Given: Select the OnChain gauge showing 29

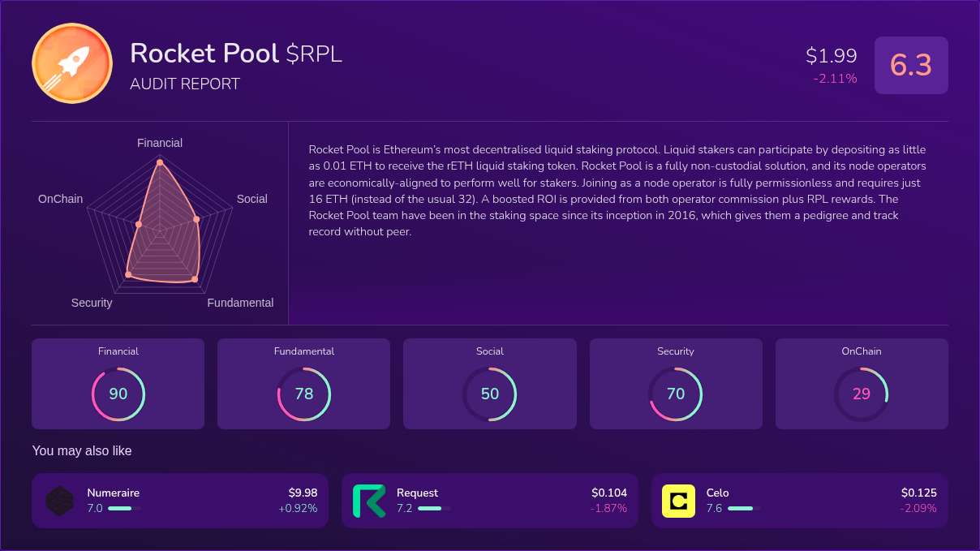Looking at the screenshot, I should pos(862,394).
